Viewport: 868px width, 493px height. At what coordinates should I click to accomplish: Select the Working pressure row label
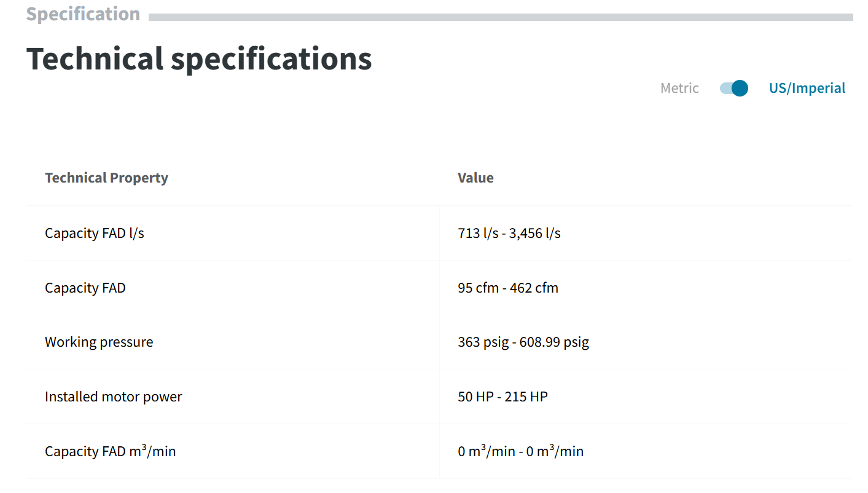[x=99, y=342]
